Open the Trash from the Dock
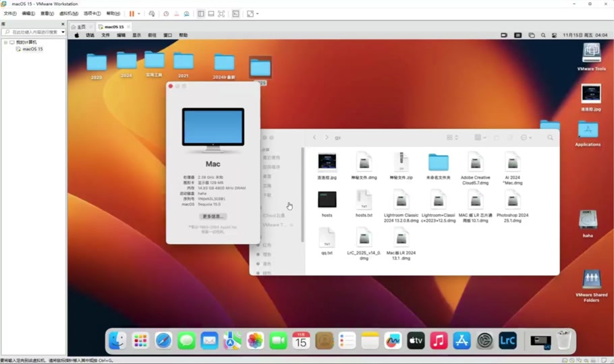 [564, 340]
